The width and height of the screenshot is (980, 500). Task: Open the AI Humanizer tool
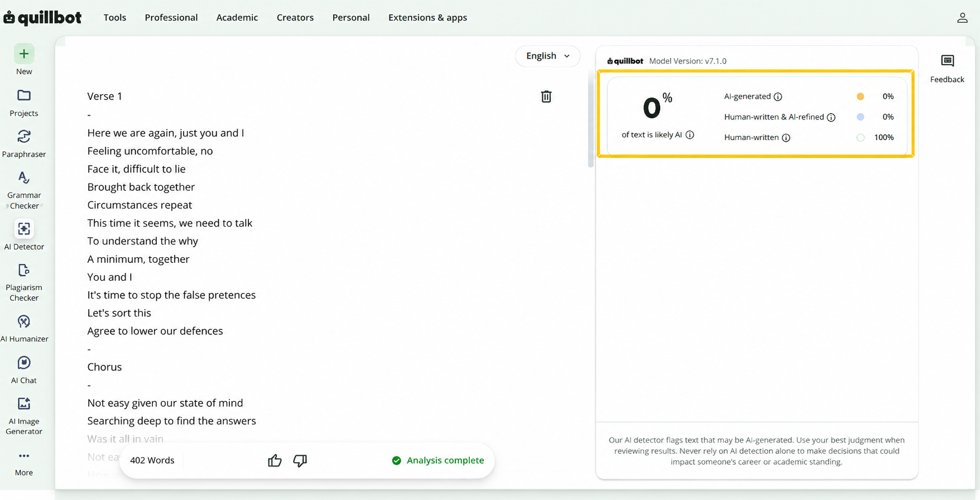24,328
